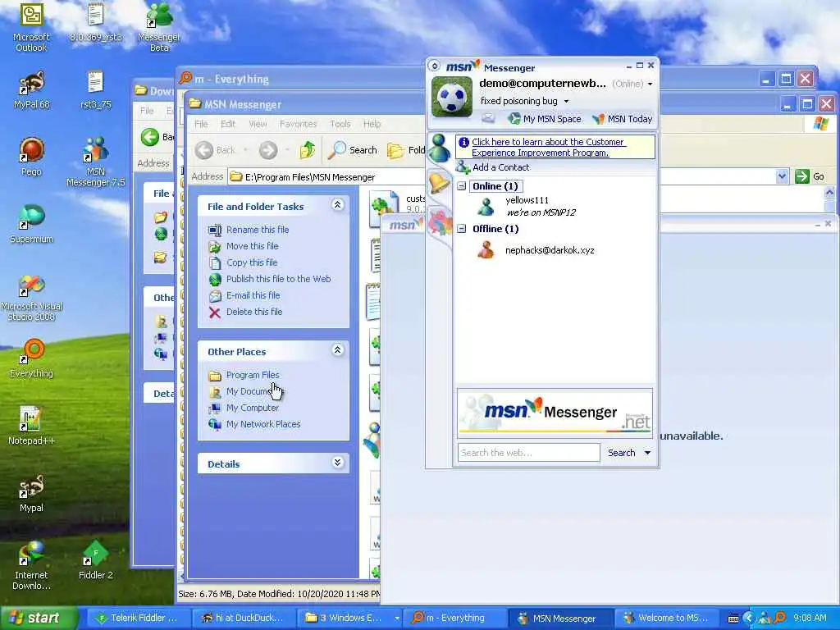
Task: Open My MSN Space
Action: click(x=545, y=119)
